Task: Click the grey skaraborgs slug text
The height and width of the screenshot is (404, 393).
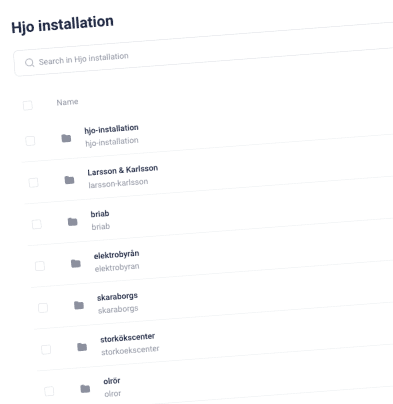Action: (x=118, y=310)
